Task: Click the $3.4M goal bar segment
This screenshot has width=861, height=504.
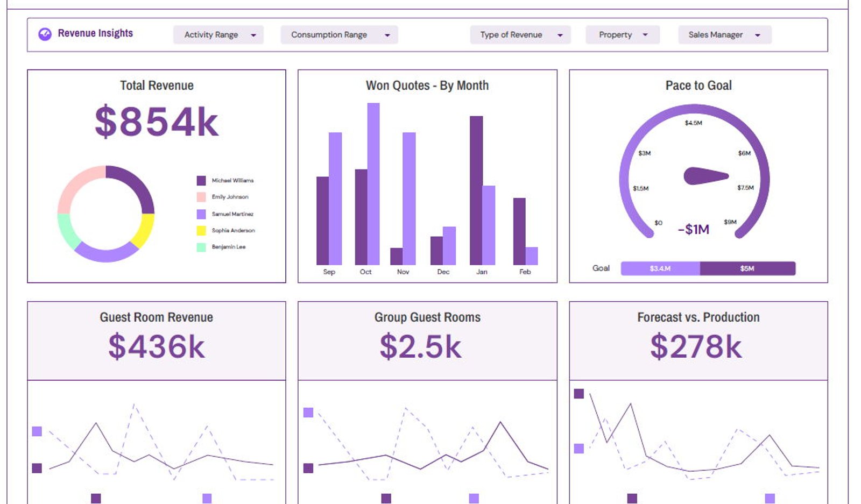Action: point(660,268)
